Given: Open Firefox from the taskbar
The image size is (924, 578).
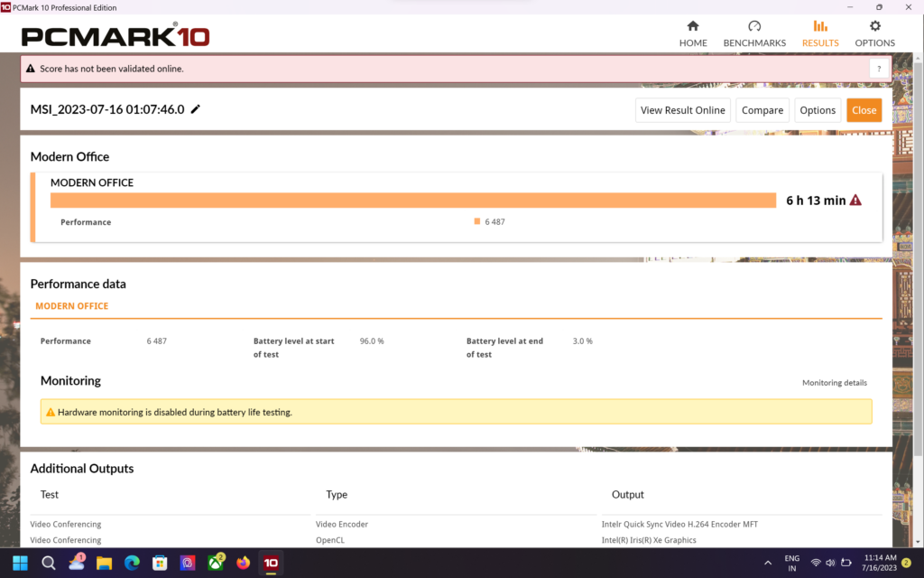Looking at the screenshot, I should (x=243, y=563).
